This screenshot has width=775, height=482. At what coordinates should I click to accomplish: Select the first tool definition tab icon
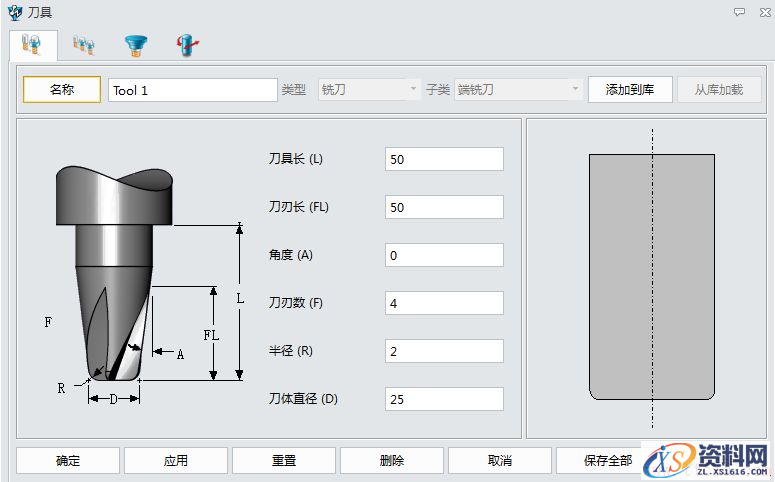[33, 45]
